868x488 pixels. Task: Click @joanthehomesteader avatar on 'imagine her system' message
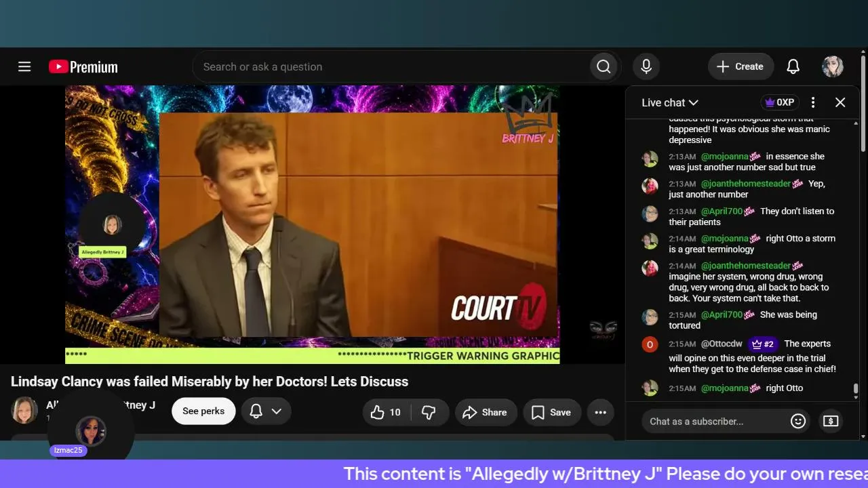pos(650,268)
